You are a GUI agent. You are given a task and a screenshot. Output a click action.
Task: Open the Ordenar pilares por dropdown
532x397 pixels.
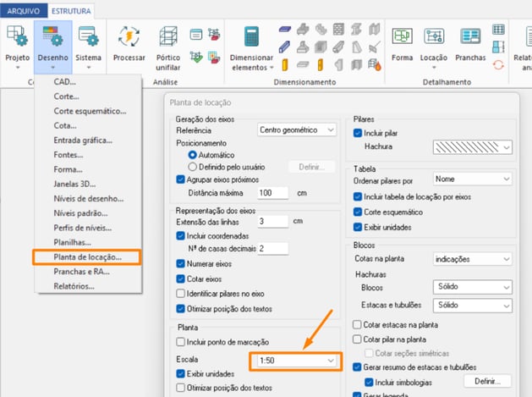471,179
